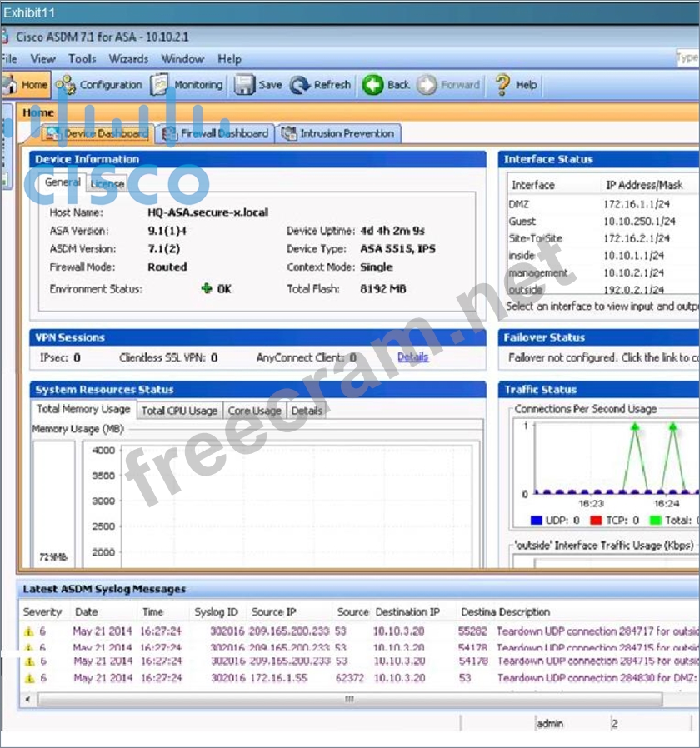Click the Forward arrow icon

(427, 85)
